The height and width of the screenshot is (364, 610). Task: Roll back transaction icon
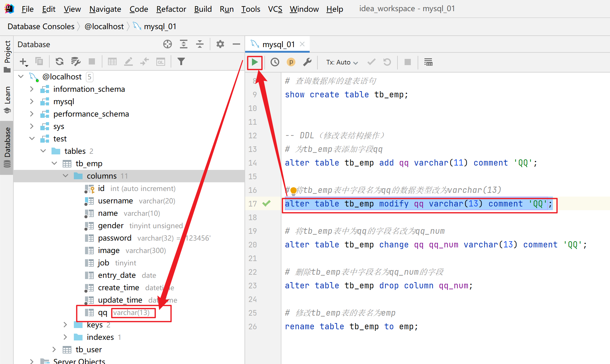(x=387, y=62)
